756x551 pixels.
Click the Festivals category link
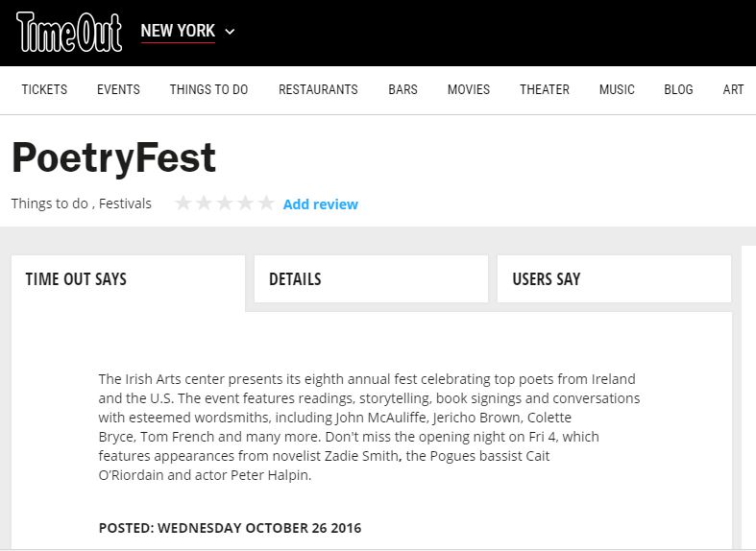125,204
